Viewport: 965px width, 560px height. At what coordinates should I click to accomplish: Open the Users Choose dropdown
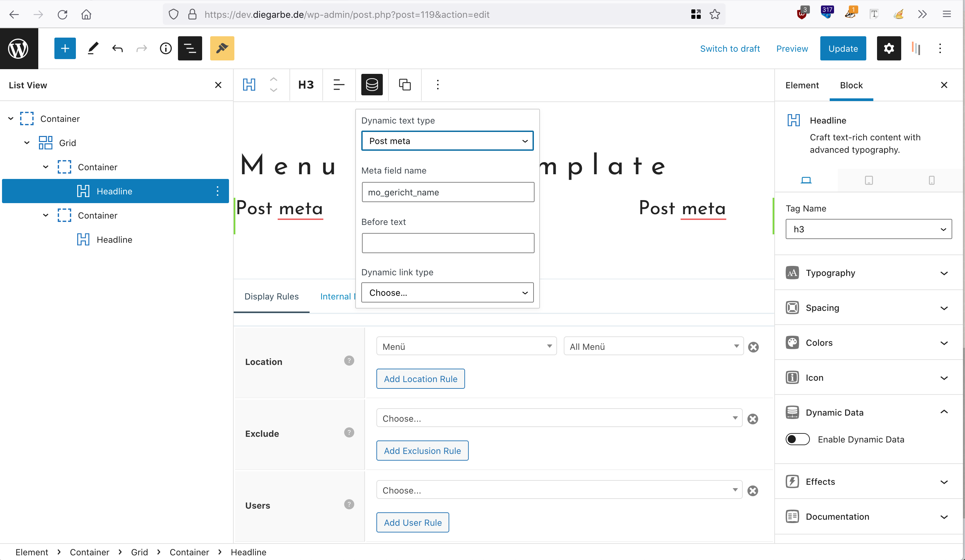[559, 490]
